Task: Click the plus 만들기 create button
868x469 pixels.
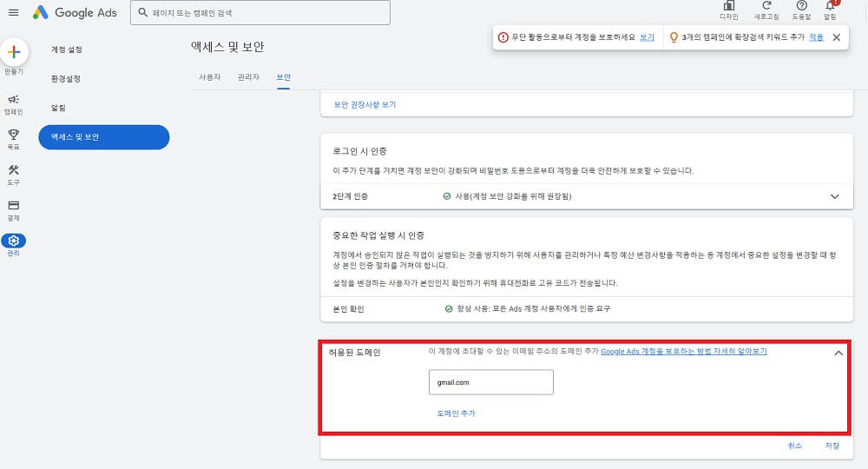Action: tap(14, 52)
